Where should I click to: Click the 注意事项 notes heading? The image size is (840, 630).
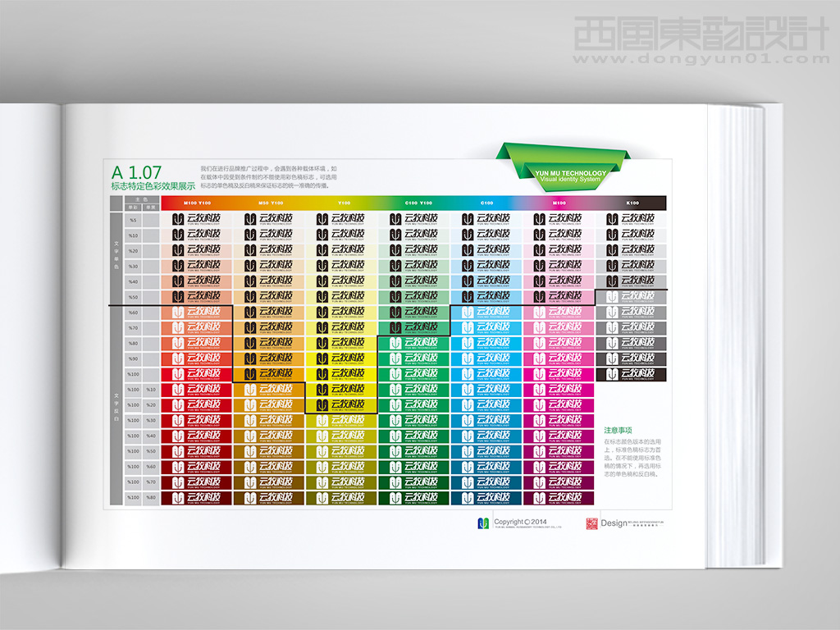618,430
